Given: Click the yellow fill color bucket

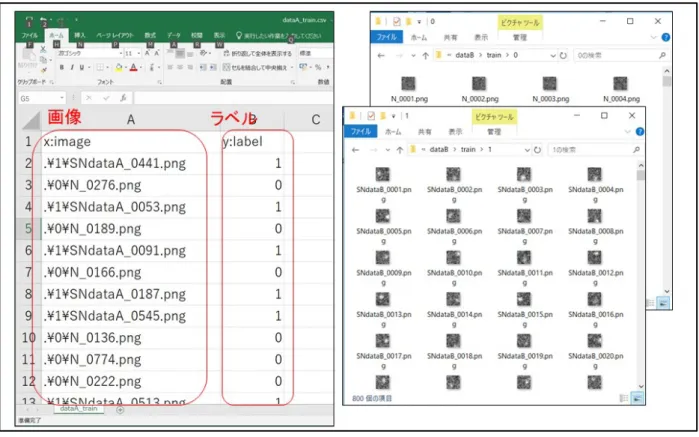Looking at the screenshot, I should [119, 67].
